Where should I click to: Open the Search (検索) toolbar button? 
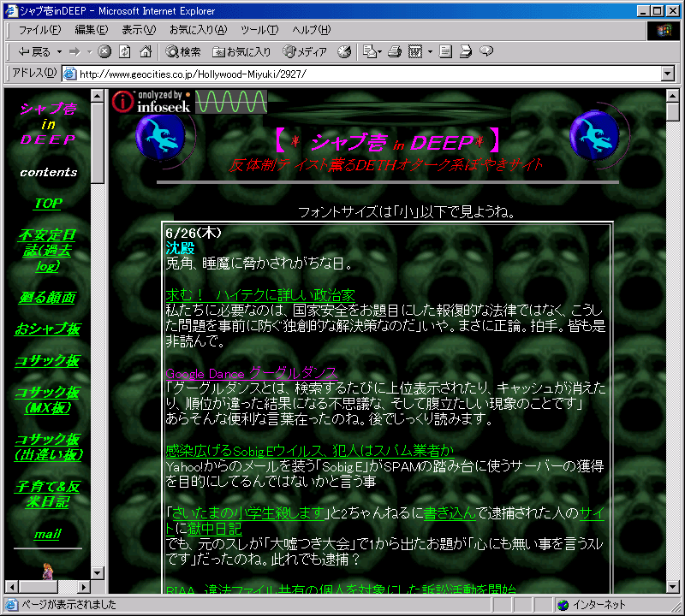click(183, 52)
